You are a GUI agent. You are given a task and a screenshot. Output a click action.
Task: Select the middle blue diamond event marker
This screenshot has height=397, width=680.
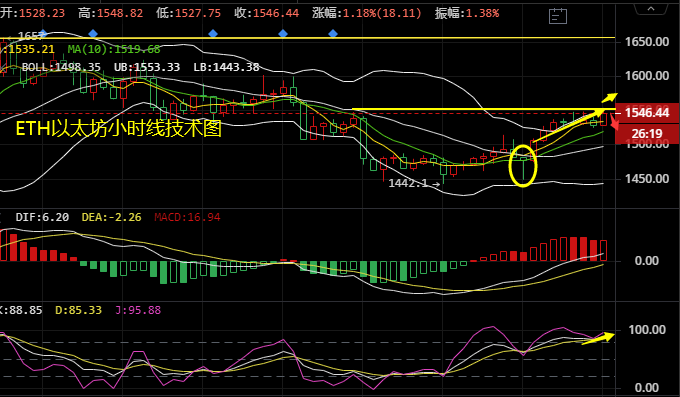point(213,33)
